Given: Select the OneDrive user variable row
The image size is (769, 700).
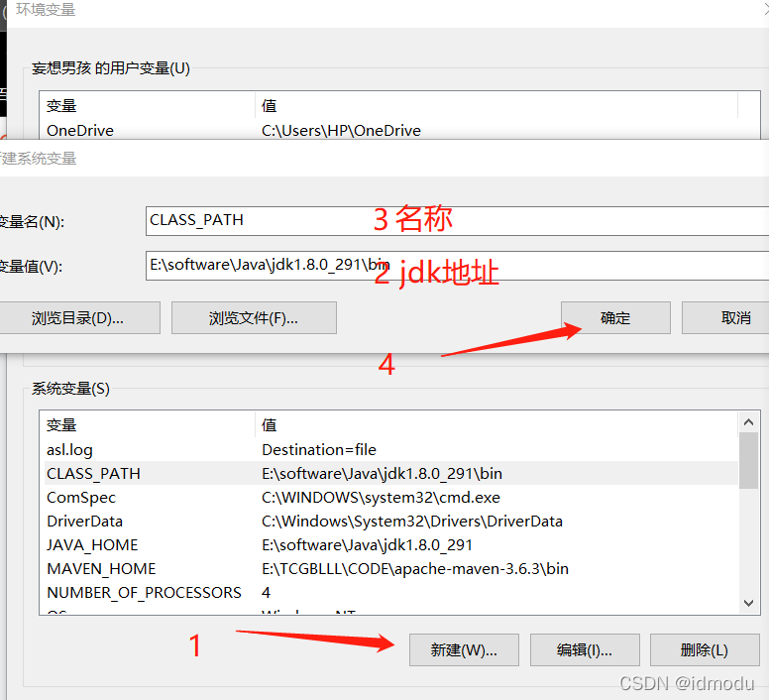Looking at the screenshot, I should [391, 131].
